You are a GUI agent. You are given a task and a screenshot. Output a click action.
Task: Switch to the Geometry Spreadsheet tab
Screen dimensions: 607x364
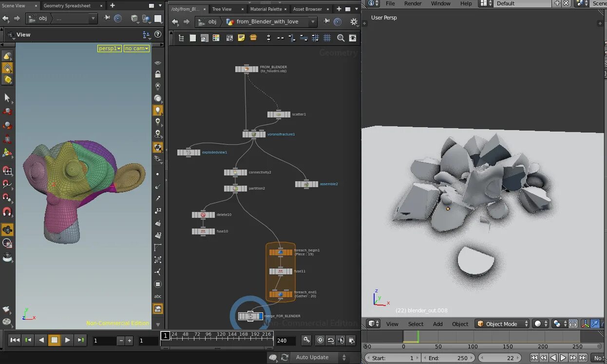click(x=67, y=6)
